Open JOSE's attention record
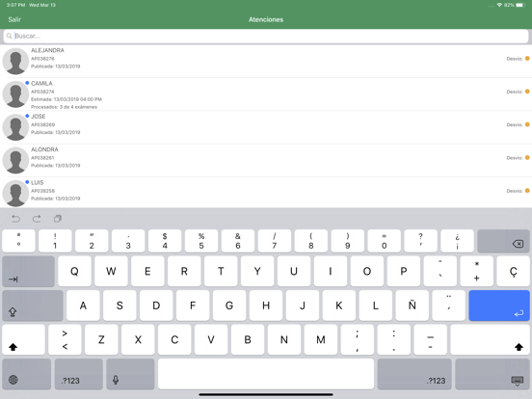This screenshot has width=532, height=399. pos(266,127)
